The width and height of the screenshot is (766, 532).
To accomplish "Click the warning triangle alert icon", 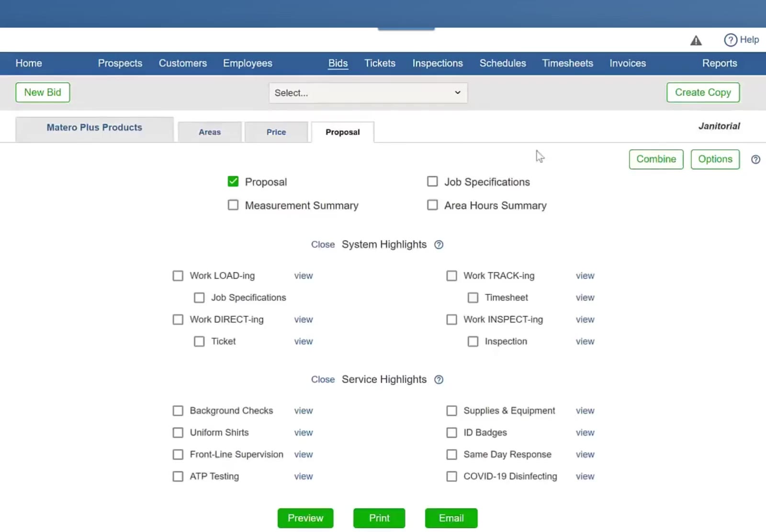I will coord(696,41).
